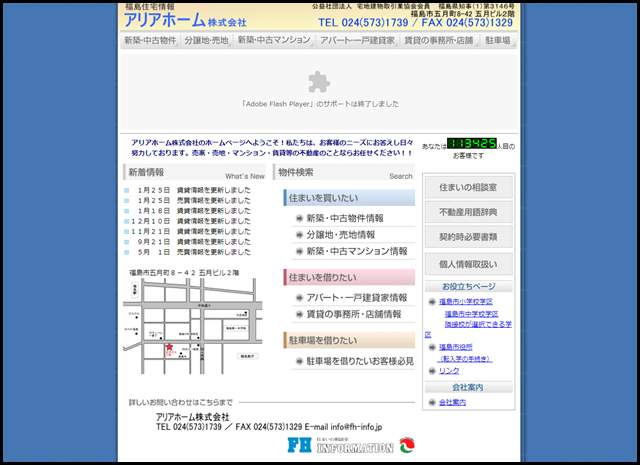Open 新築・中古マンション情報 search link
The image size is (640, 465).
point(357,251)
